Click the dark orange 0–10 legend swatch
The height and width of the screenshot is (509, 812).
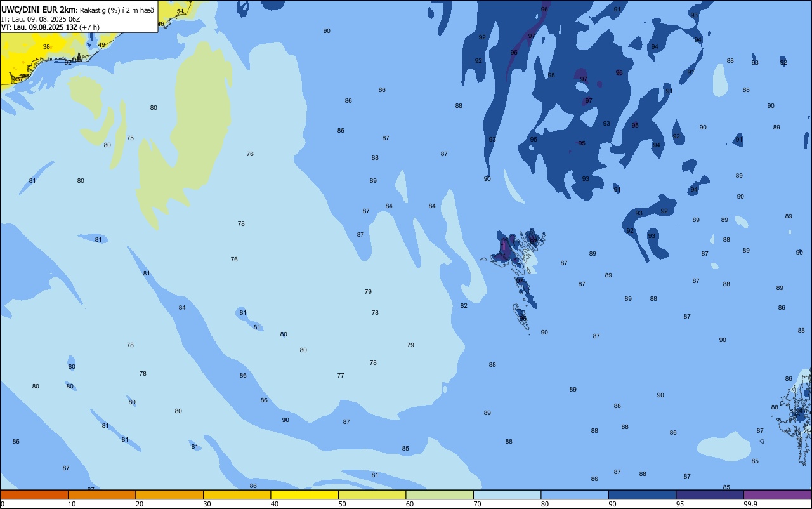coord(34,494)
